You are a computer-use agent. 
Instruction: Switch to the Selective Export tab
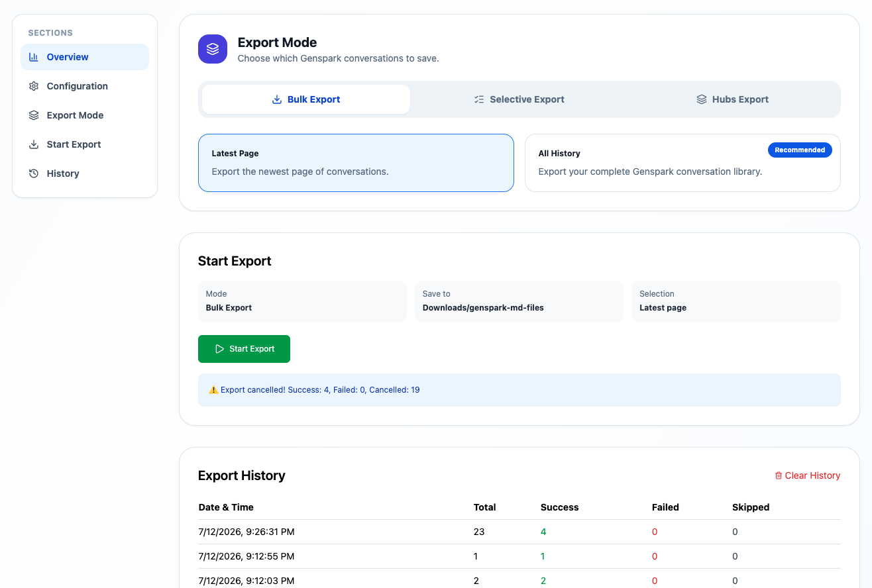(x=519, y=99)
